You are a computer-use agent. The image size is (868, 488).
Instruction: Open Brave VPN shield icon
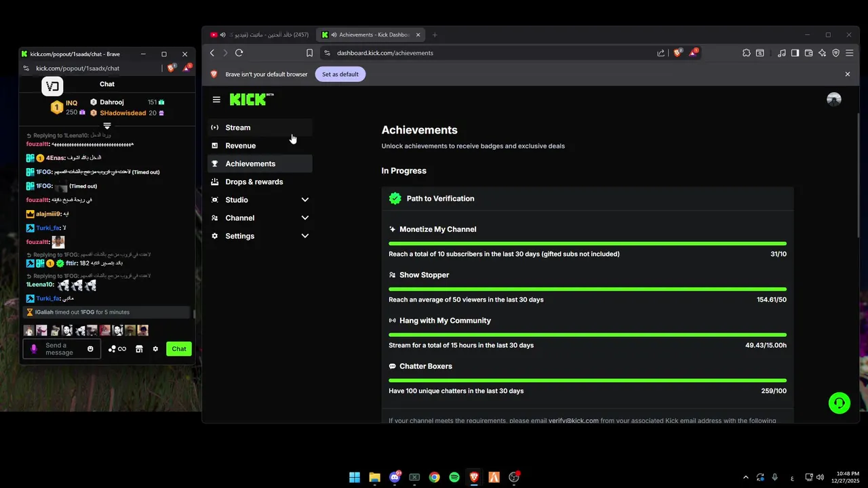pyautogui.click(x=836, y=53)
